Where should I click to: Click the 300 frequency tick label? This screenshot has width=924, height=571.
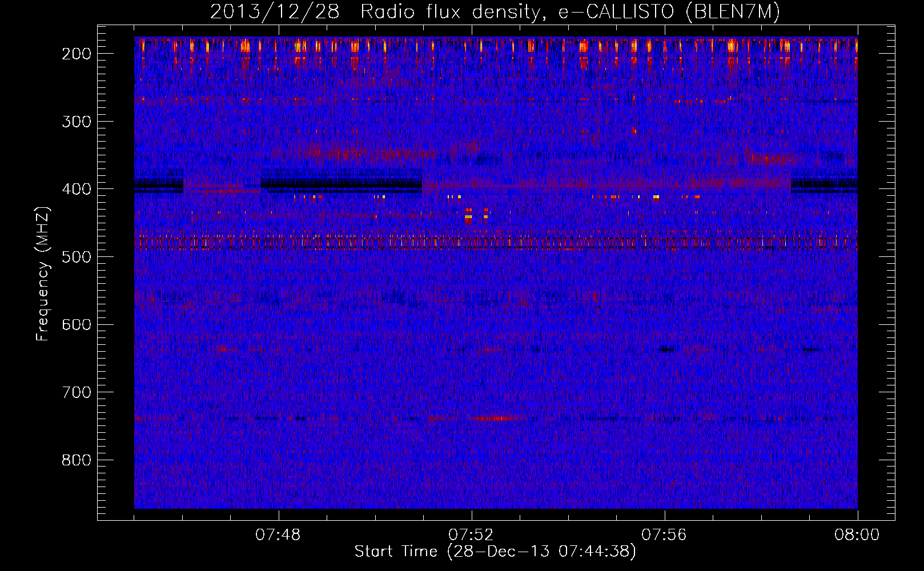click(77, 122)
